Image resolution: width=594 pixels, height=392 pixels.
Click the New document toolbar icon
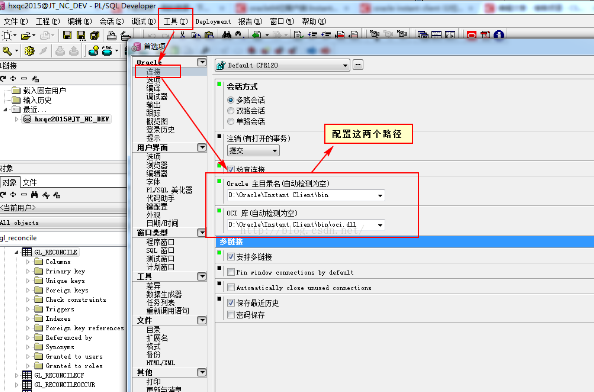tap(8, 36)
